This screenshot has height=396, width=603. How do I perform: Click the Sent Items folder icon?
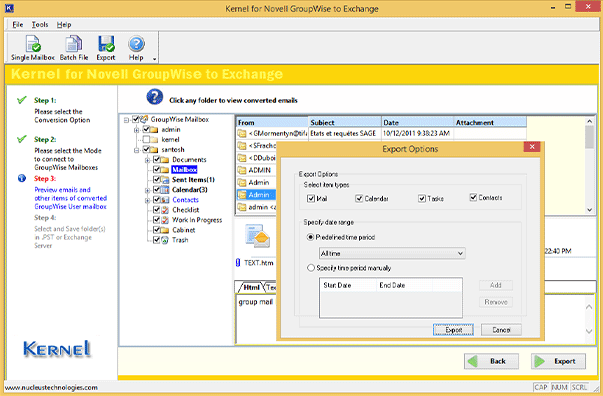pos(165,180)
